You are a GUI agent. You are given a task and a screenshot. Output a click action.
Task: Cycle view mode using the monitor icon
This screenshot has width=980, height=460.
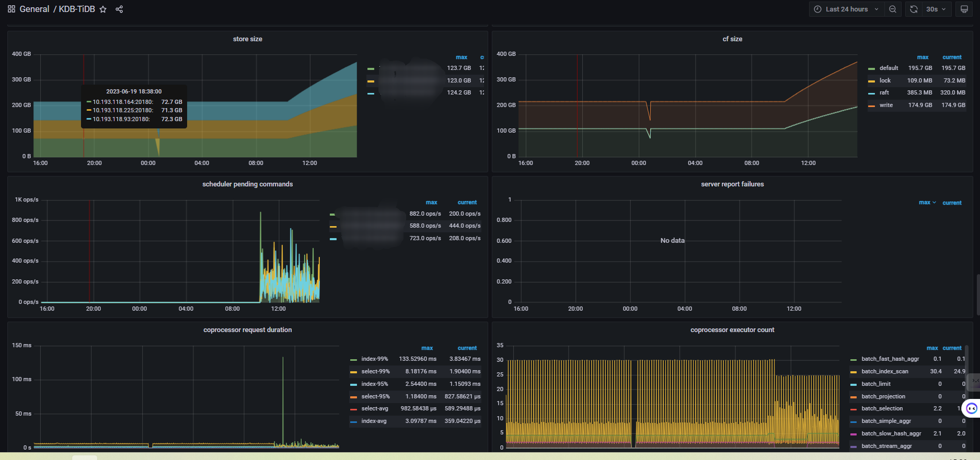pyautogui.click(x=964, y=9)
